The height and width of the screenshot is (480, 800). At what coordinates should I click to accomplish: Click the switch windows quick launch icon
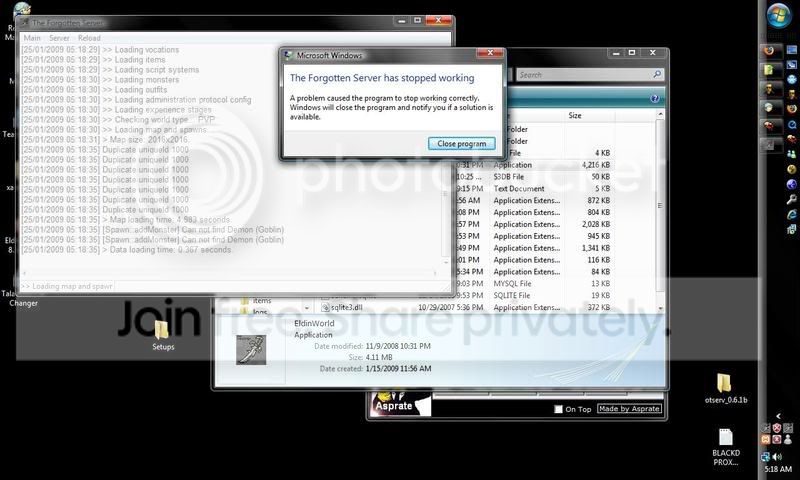792,65
